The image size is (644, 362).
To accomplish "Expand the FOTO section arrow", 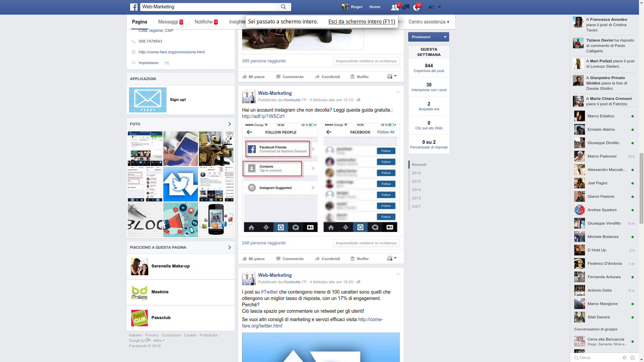I will [229, 124].
